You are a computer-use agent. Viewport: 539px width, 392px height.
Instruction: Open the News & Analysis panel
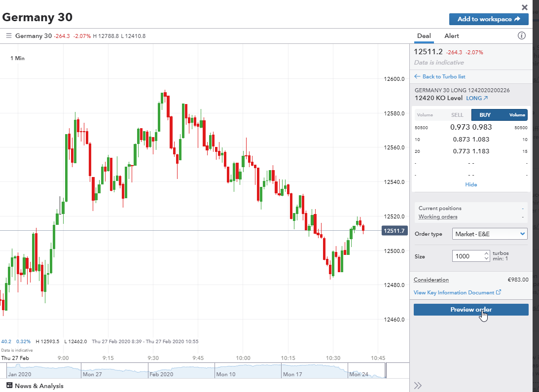(x=35, y=386)
